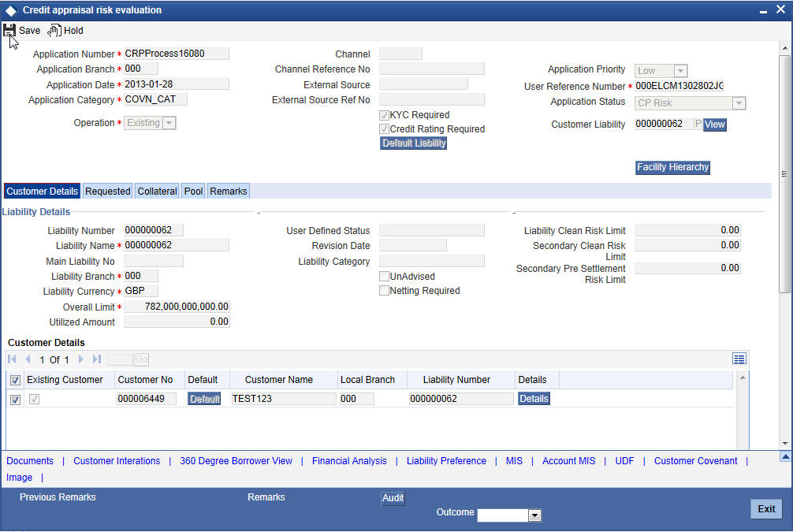Click the Exit button
This screenshot has width=793, height=532.
tap(766, 508)
